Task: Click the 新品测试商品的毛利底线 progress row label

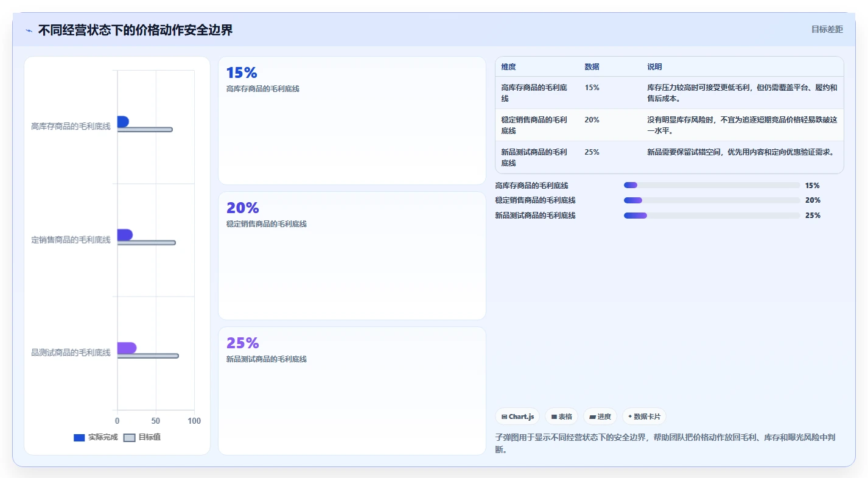Action: click(535, 216)
